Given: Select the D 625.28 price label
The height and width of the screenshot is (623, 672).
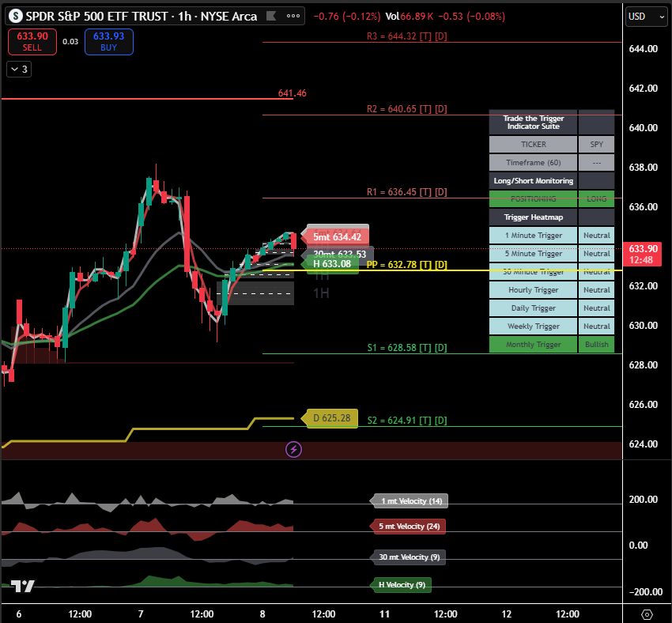Looking at the screenshot, I should (x=330, y=417).
